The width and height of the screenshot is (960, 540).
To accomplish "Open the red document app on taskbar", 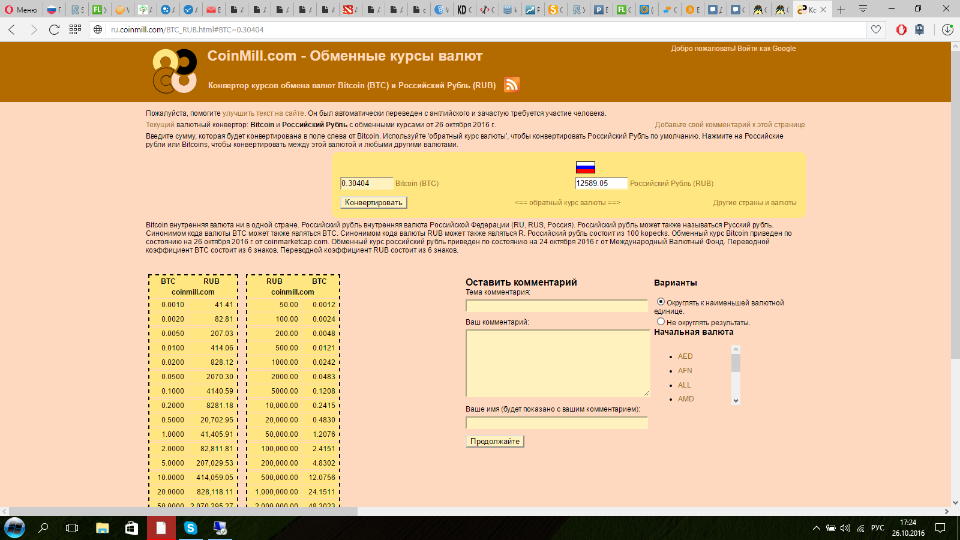I will coord(161,528).
